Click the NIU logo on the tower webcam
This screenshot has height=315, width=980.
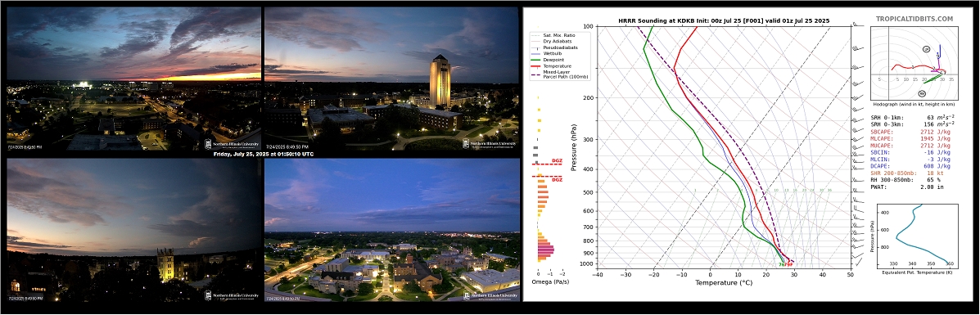tap(490, 144)
